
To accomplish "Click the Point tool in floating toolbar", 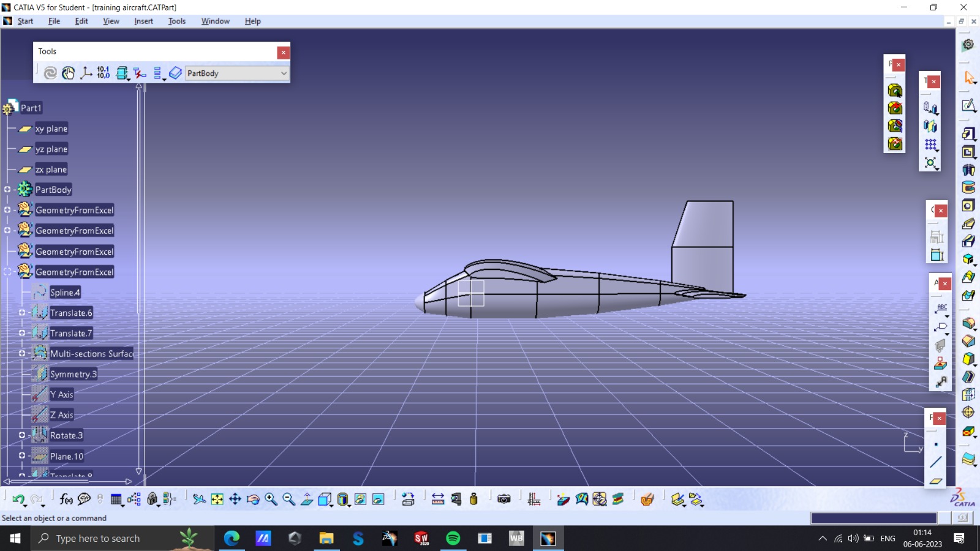I will pos(936,444).
